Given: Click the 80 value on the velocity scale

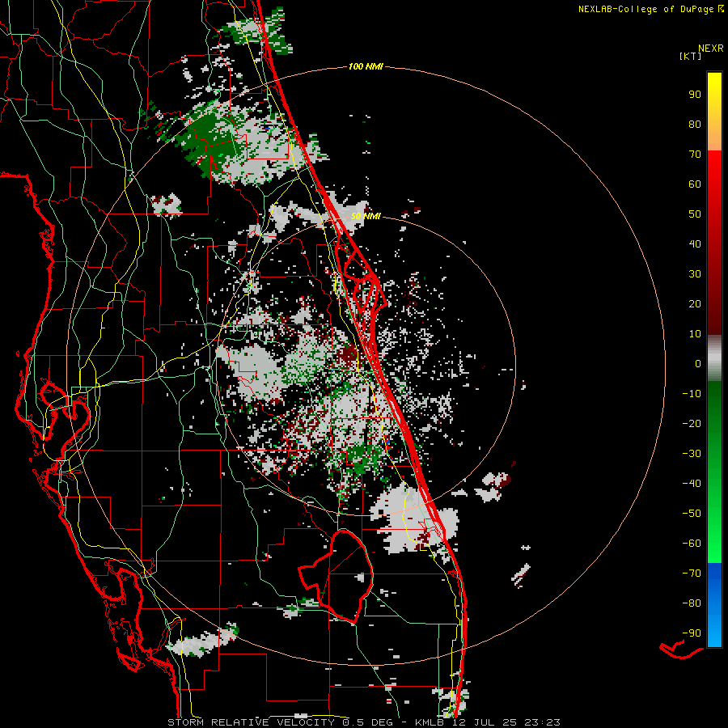Looking at the screenshot, I should [x=695, y=125].
